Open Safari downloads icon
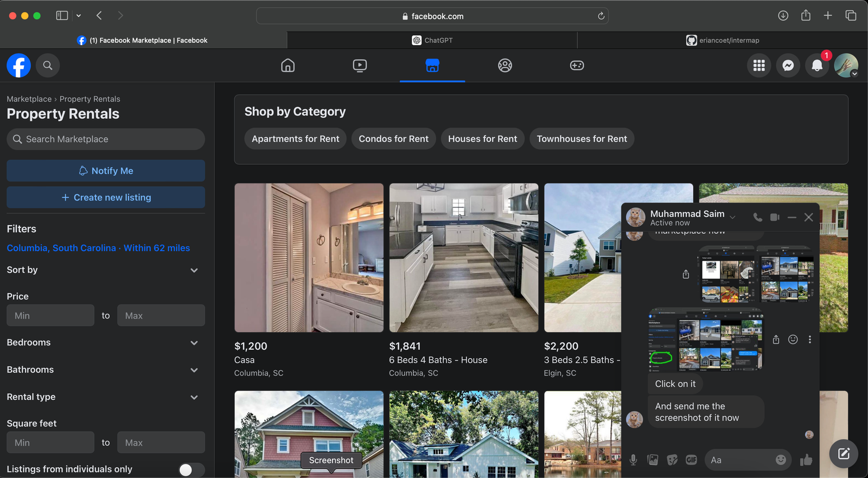Screen dimensions: 868x478 [783, 16]
